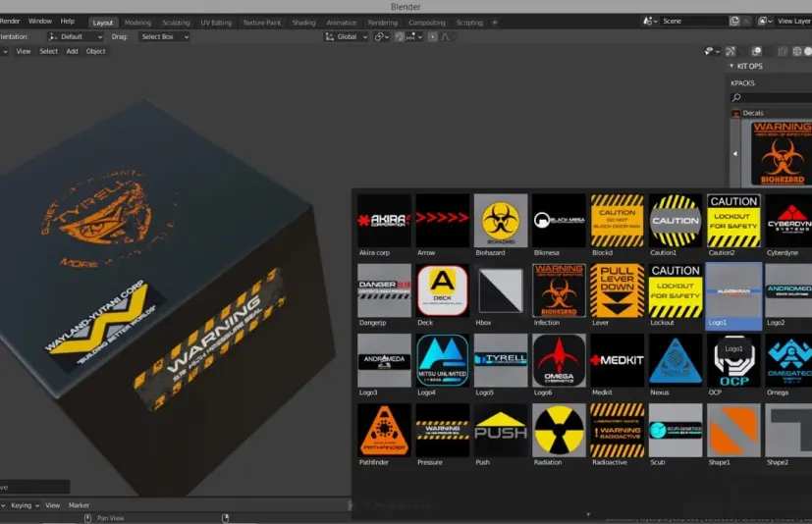Select the Shape2 decal icon

(x=788, y=430)
